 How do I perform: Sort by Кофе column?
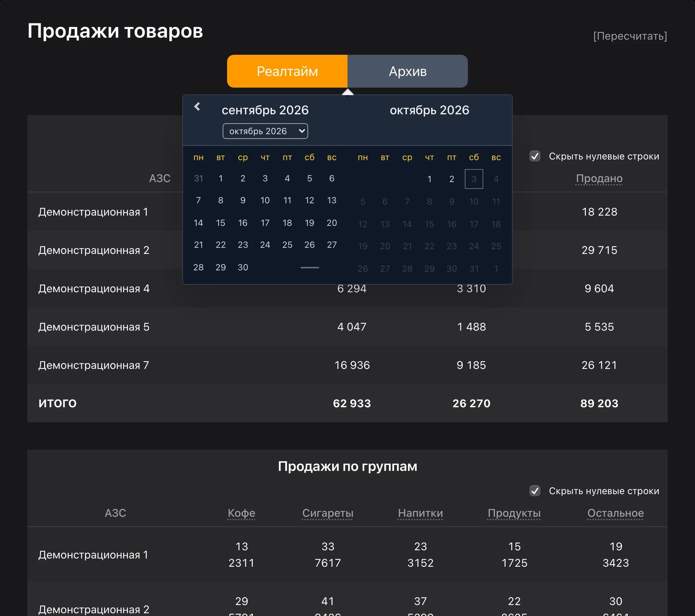click(x=241, y=513)
